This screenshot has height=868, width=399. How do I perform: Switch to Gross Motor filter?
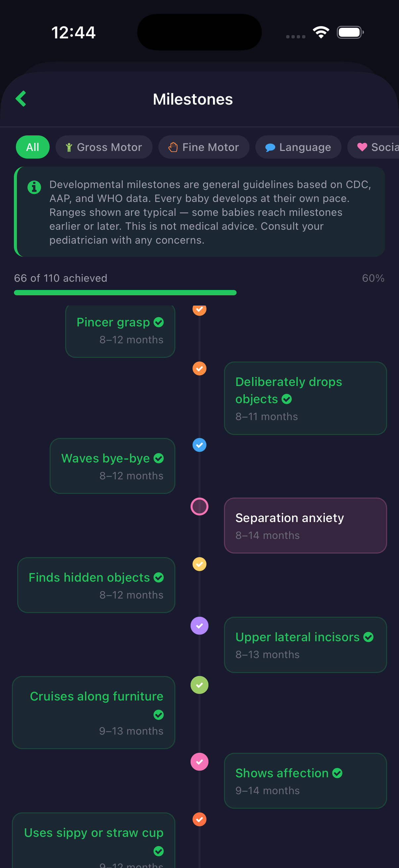click(x=104, y=147)
